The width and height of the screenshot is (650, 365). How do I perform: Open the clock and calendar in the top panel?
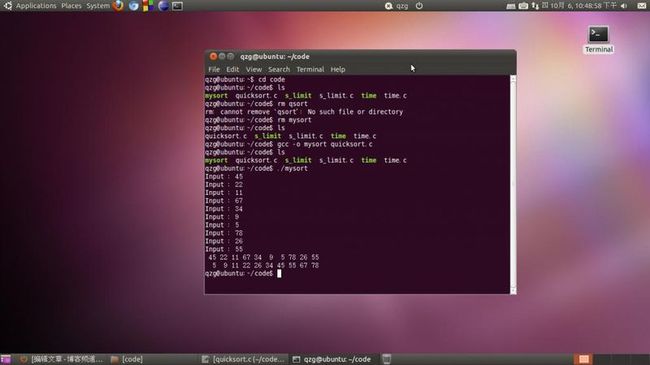point(579,6)
